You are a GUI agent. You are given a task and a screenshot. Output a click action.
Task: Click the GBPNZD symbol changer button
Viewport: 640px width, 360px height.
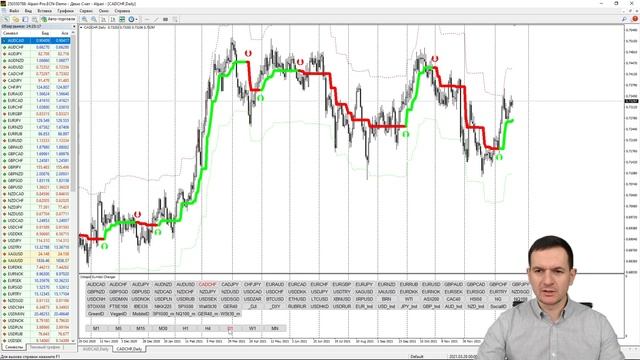96,292
